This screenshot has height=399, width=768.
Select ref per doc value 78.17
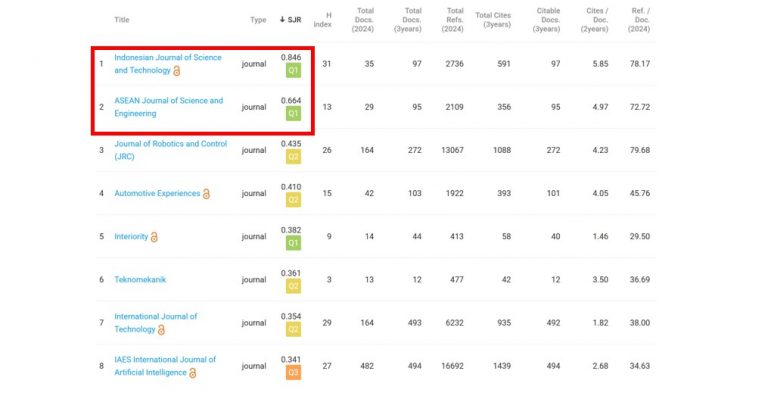[640, 64]
